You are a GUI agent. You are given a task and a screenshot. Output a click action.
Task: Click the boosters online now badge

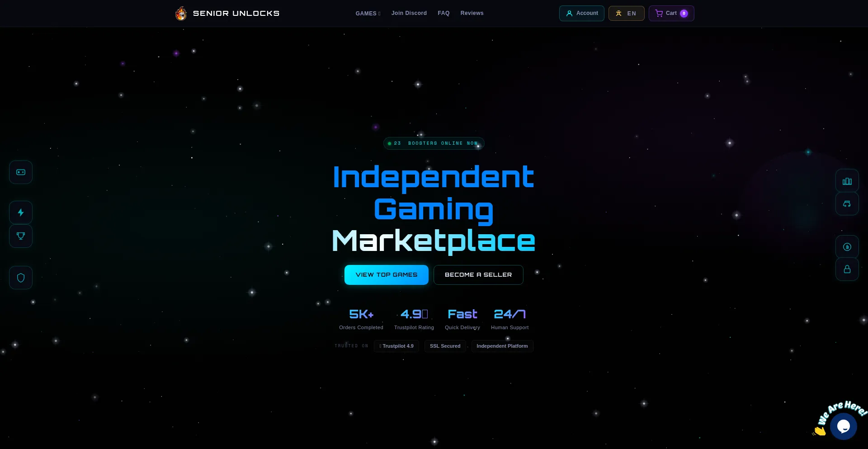(x=434, y=143)
